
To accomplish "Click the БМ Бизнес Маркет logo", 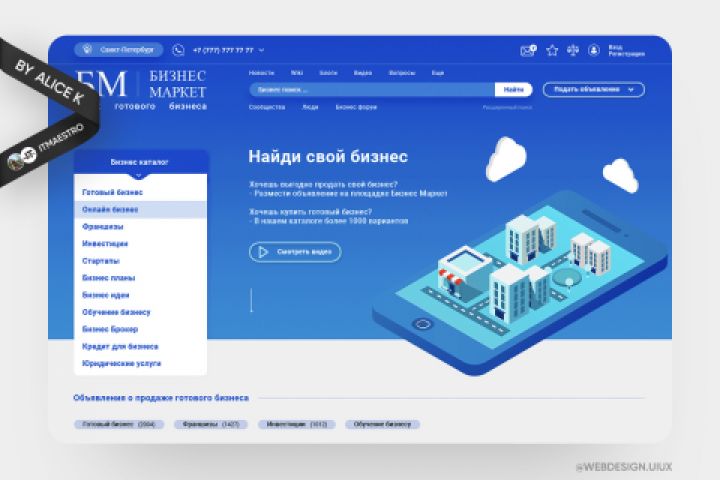I will coord(141,90).
